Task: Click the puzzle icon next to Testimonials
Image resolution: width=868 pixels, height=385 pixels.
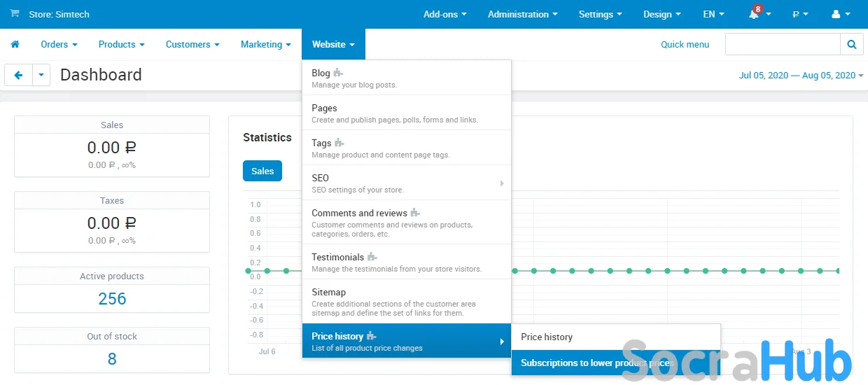Action: tap(372, 257)
